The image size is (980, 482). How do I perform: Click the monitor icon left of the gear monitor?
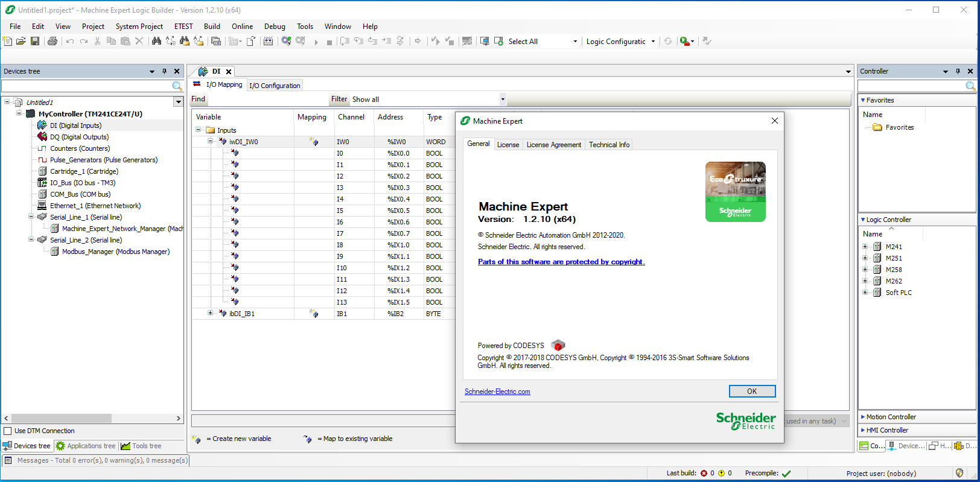pos(485,41)
